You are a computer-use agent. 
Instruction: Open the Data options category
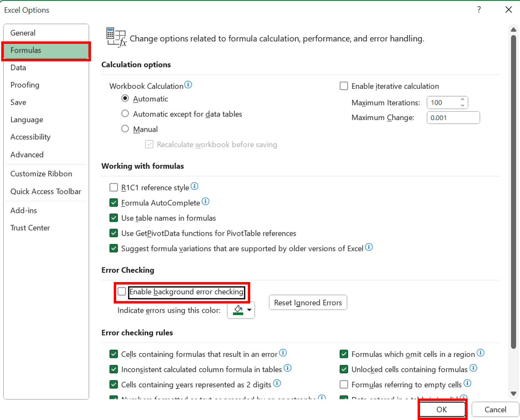tap(46, 68)
